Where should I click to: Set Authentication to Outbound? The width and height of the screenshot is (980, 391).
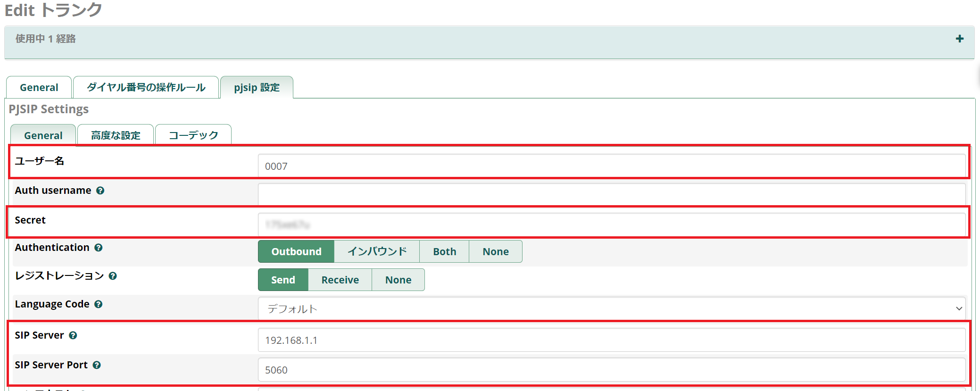click(x=296, y=251)
